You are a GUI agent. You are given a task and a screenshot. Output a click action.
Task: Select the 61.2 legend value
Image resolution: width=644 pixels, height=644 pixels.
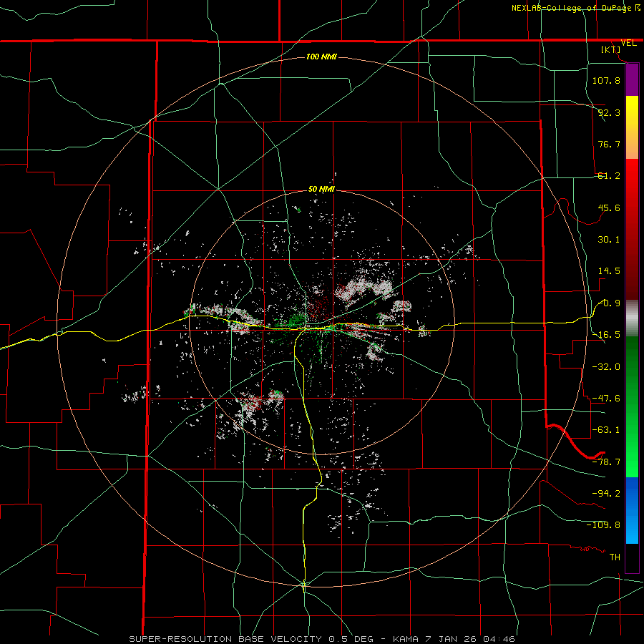(x=609, y=176)
